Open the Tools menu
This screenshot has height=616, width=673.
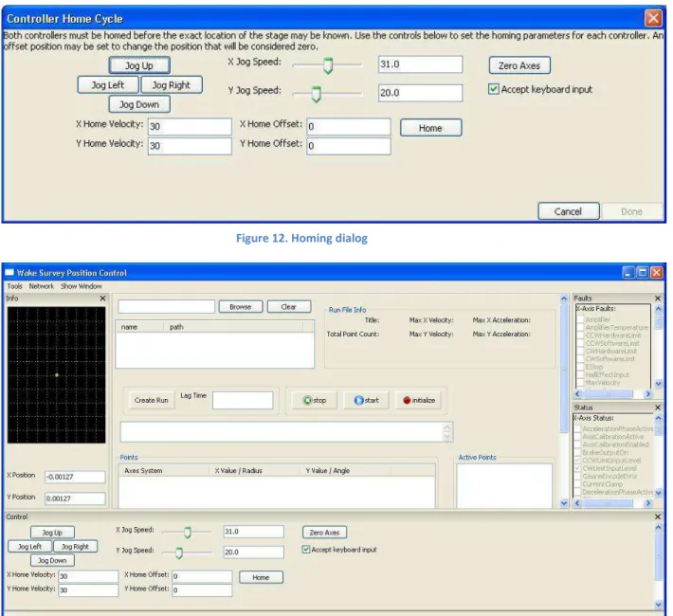(14, 286)
